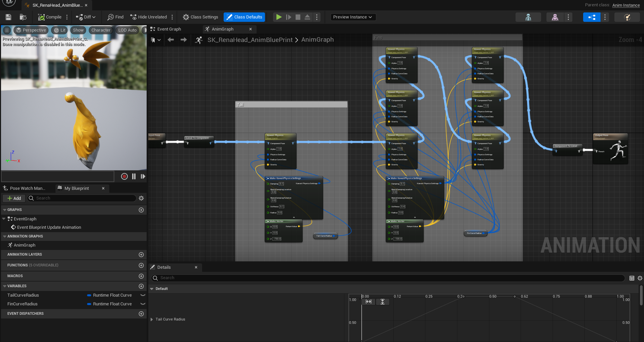
Task: Add a new function
Action: [x=141, y=265]
